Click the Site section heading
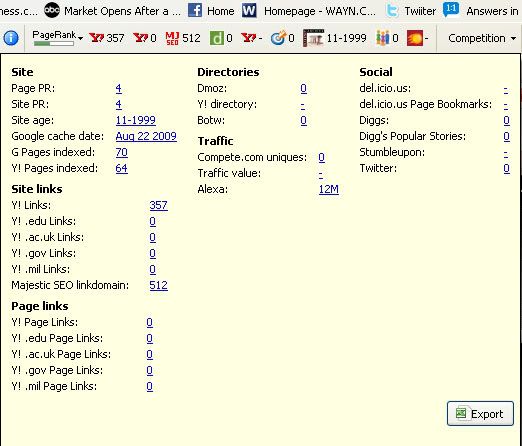522x446 pixels. (22, 72)
